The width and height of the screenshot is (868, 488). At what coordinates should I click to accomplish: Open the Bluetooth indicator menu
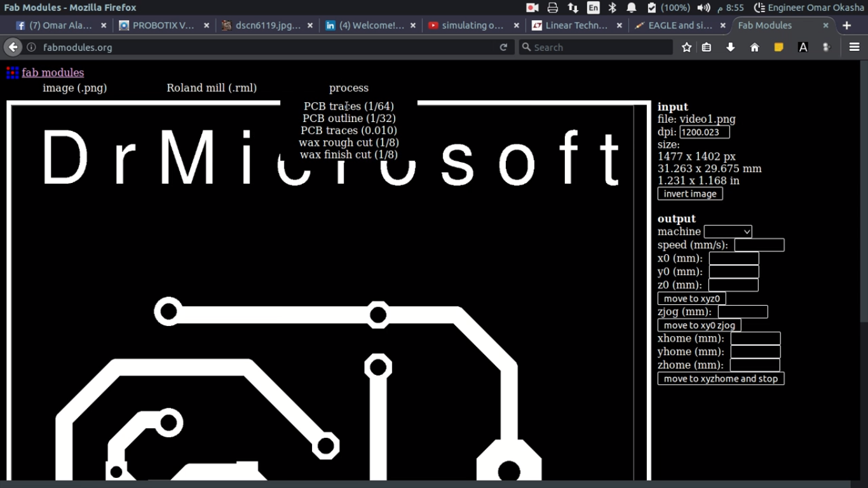613,8
